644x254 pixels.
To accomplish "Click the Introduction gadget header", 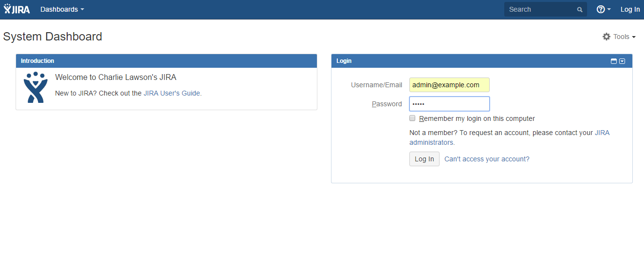I will 166,61.
